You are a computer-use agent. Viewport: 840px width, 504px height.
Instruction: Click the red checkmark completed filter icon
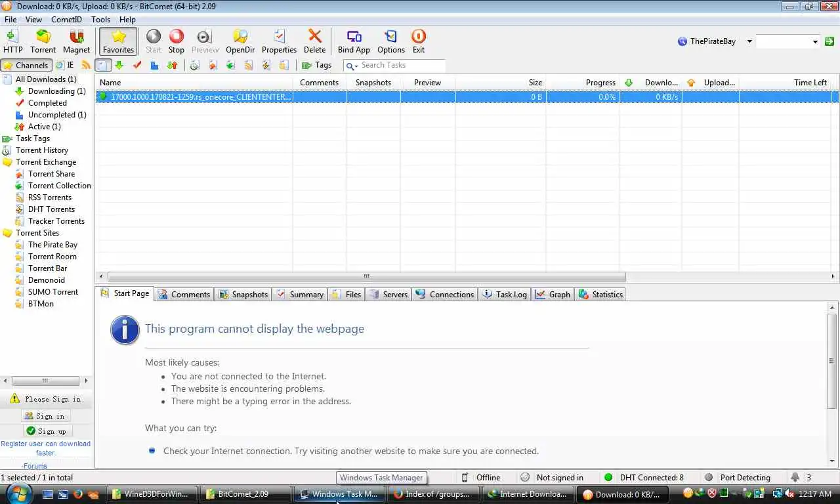pyautogui.click(x=137, y=65)
